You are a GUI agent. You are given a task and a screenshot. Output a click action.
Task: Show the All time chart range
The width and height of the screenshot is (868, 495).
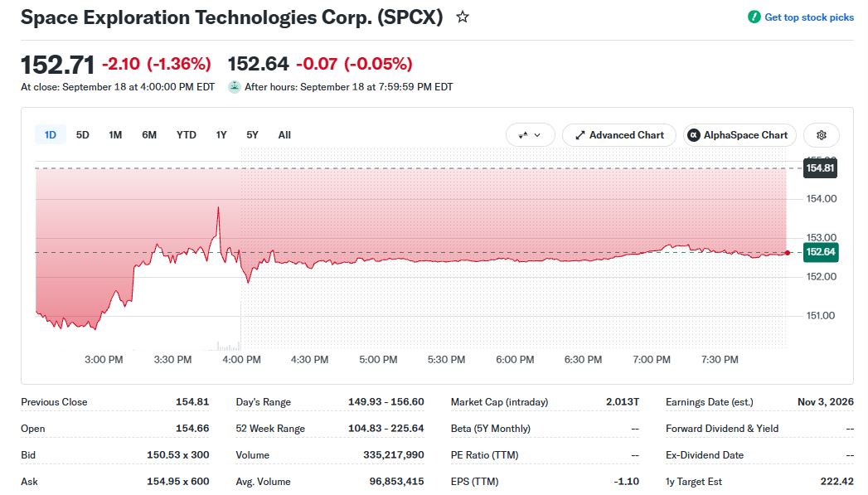284,135
